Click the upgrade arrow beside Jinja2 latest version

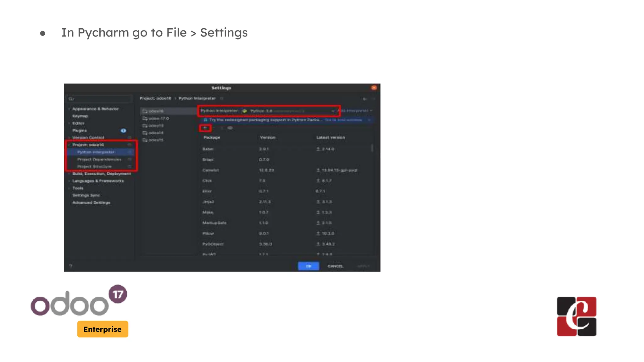pos(318,202)
